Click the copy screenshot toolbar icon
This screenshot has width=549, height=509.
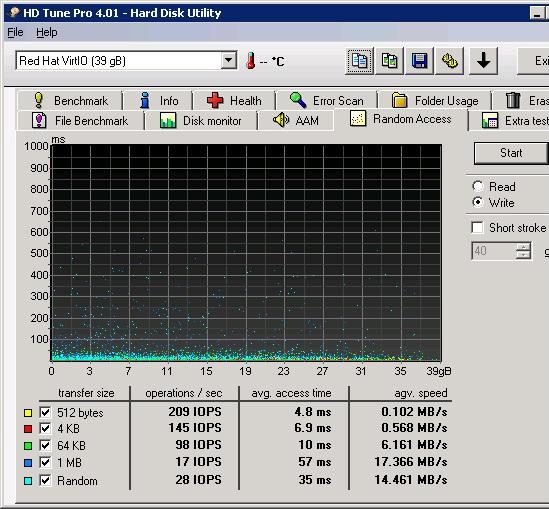pos(389,61)
